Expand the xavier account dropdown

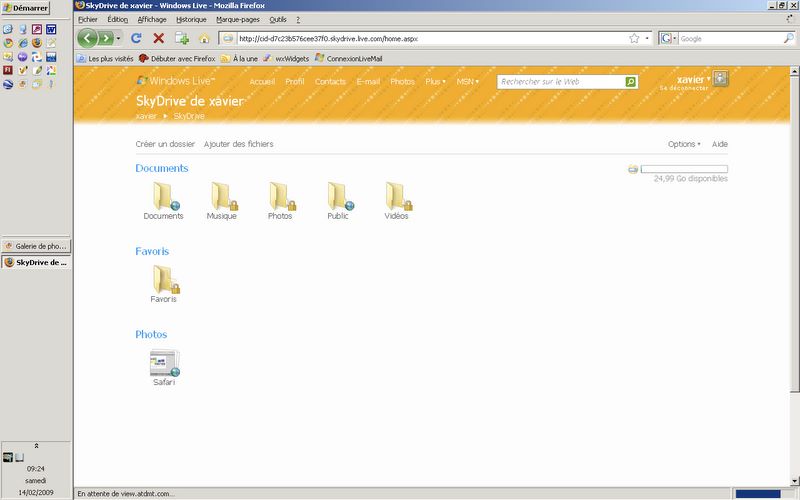click(x=693, y=79)
